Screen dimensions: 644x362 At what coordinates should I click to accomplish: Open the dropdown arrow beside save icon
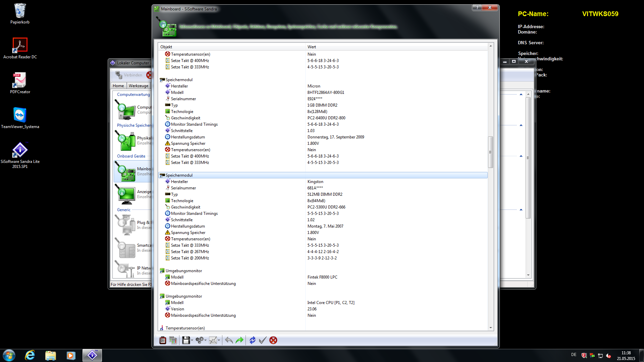coord(192,341)
